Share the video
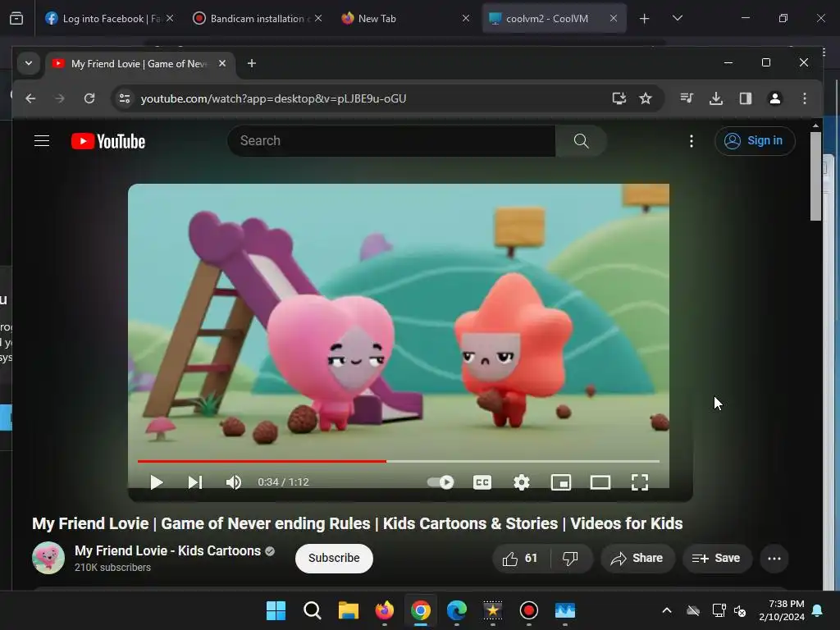The height and width of the screenshot is (630, 840). 637,559
